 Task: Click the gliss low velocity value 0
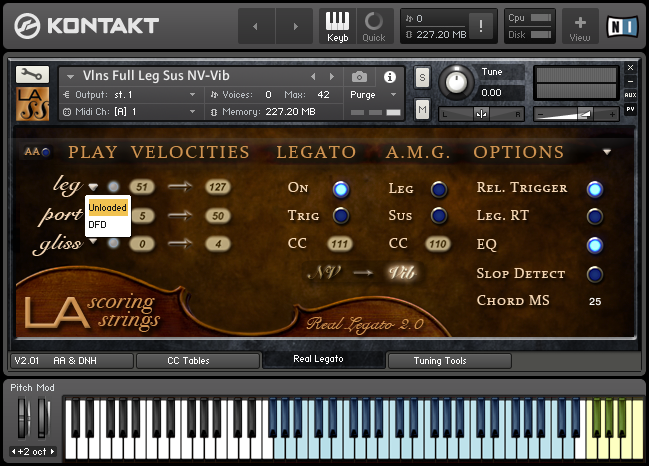[x=142, y=244]
